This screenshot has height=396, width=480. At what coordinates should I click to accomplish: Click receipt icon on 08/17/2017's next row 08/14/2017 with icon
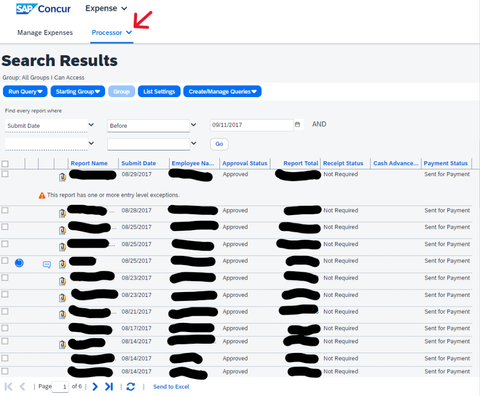tap(62, 344)
